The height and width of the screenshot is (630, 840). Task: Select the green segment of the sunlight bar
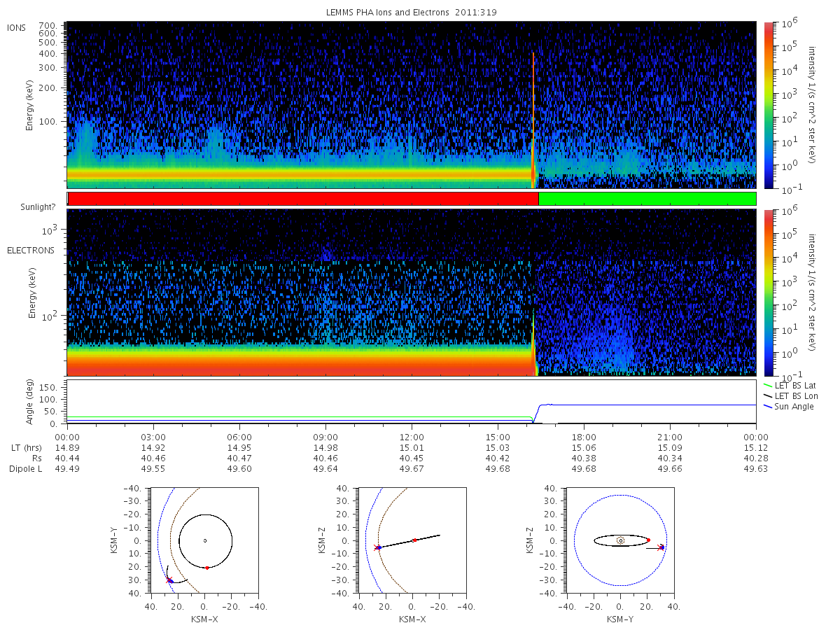647,199
